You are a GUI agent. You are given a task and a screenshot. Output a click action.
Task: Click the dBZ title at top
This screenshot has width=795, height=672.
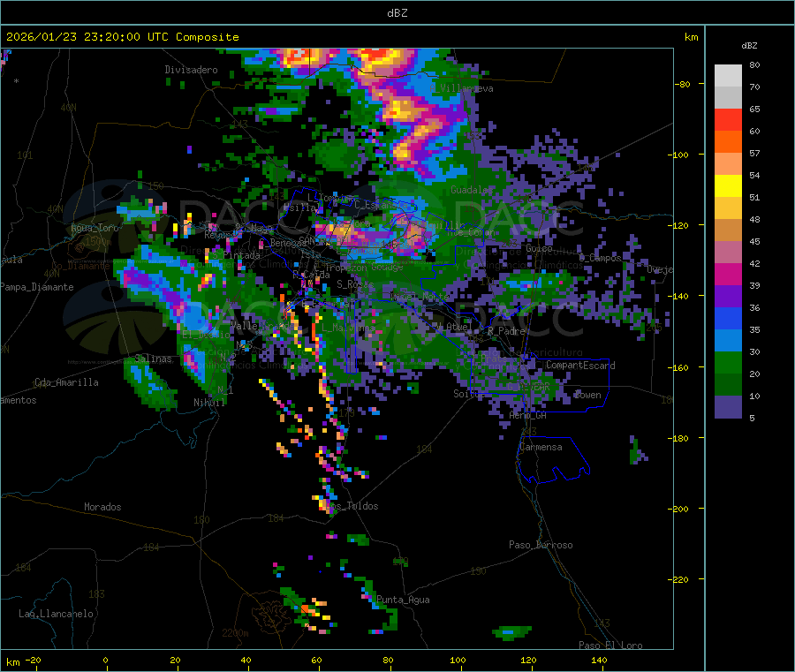pyautogui.click(x=397, y=13)
